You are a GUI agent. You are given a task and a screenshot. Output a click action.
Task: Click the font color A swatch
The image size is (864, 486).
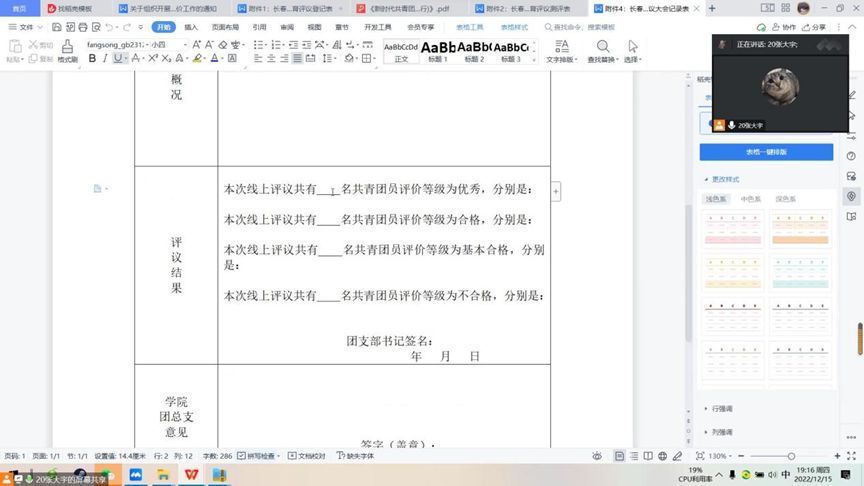click(x=214, y=58)
